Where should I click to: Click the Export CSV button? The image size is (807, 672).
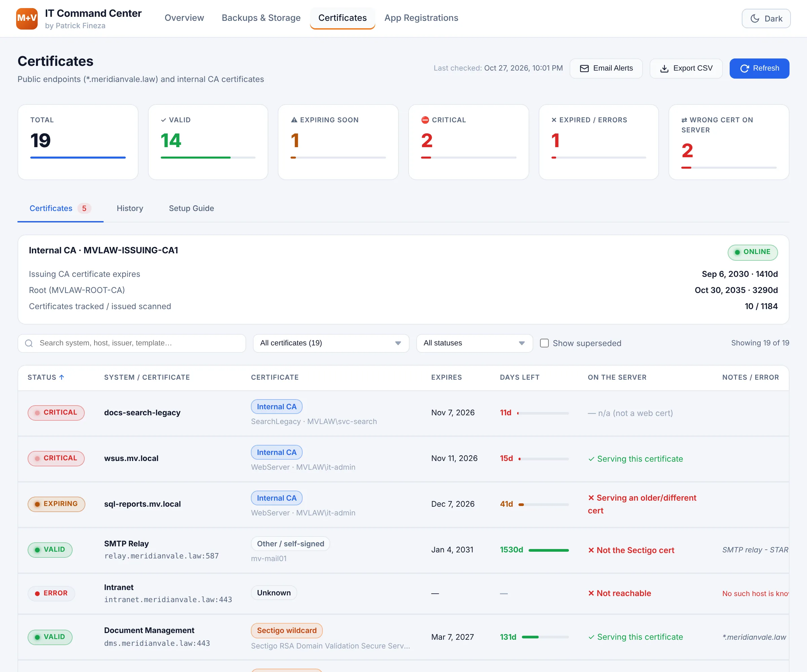click(686, 68)
